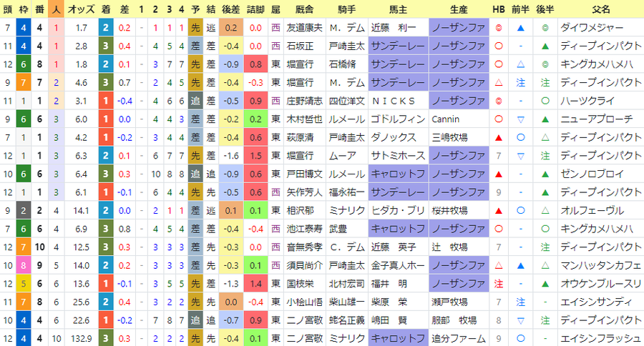This screenshot has width=644, height=346.
Task: Click trainer name 小桧山悟
Action: click(304, 302)
